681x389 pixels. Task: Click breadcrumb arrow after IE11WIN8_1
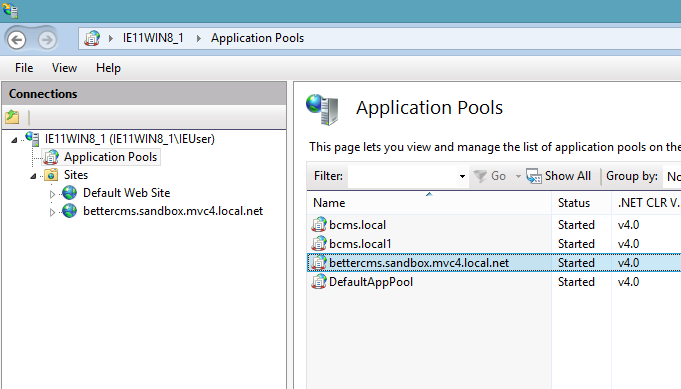[x=199, y=38]
